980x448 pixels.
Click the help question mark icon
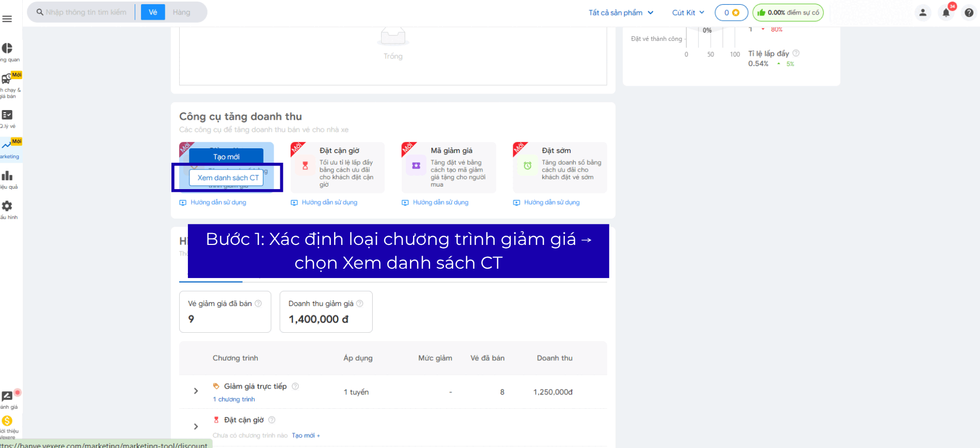tap(969, 13)
